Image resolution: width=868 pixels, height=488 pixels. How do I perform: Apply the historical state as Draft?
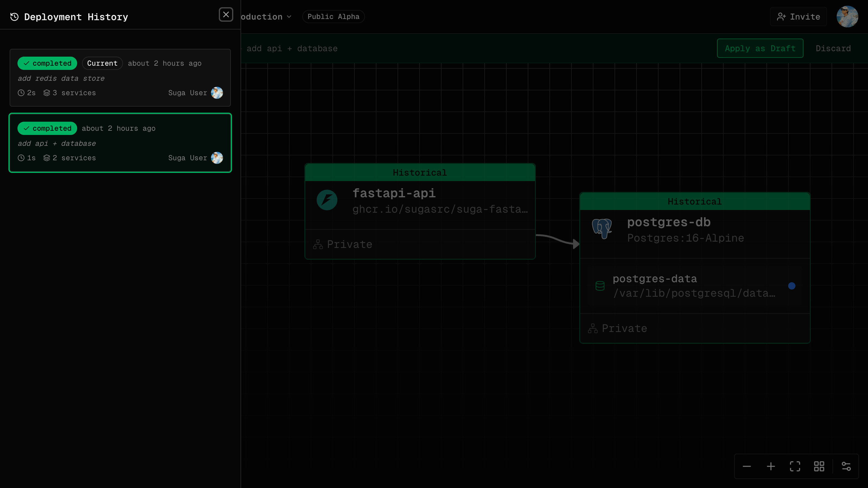coord(760,48)
